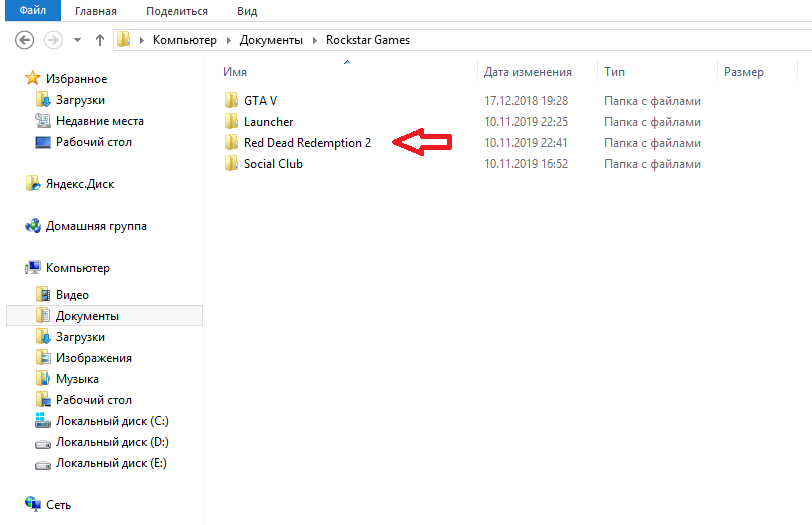This screenshot has width=812, height=525.
Task: Click date 10.11.2019 16:52
Action: click(526, 164)
